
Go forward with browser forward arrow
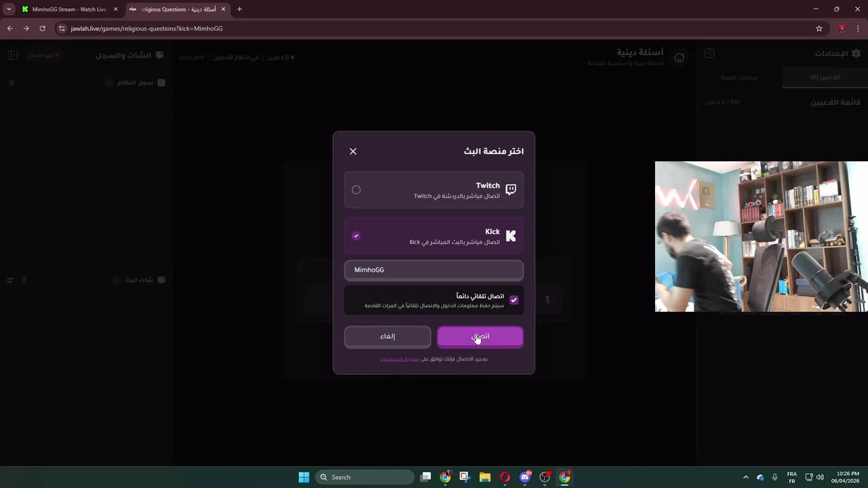[x=26, y=28]
